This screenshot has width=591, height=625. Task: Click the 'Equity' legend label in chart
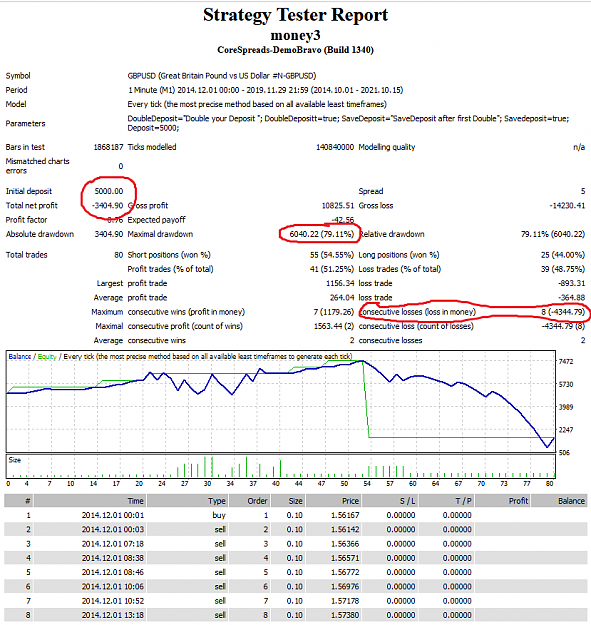pyautogui.click(x=47, y=357)
